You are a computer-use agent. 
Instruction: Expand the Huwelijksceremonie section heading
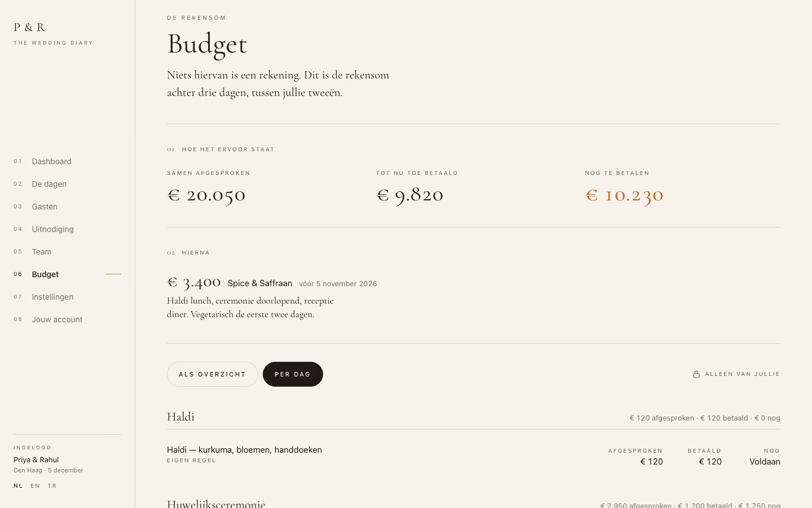[x=216, y=503]
